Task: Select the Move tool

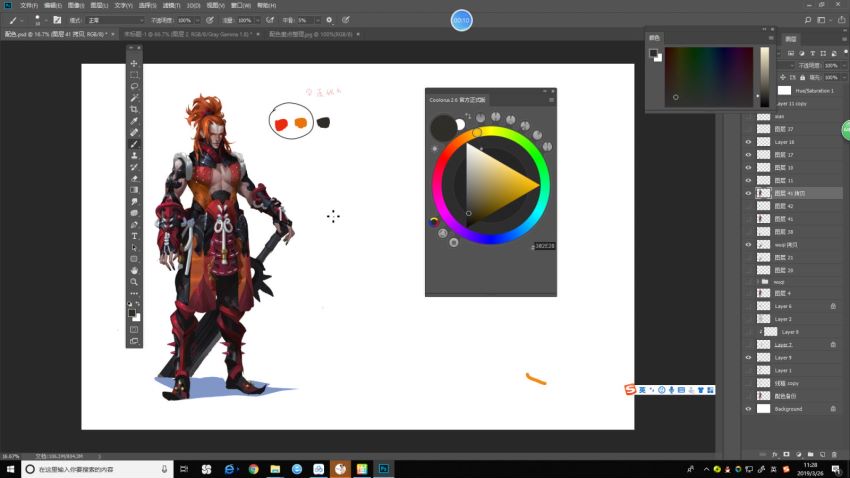Action: click(134, 63)
